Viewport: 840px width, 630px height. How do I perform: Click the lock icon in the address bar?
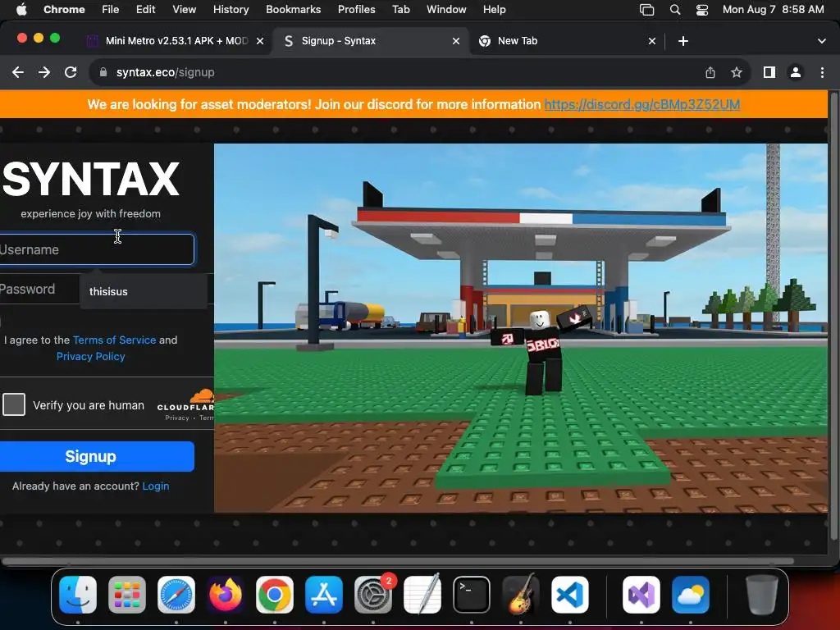pyautogui.click(x=103, y=72)
